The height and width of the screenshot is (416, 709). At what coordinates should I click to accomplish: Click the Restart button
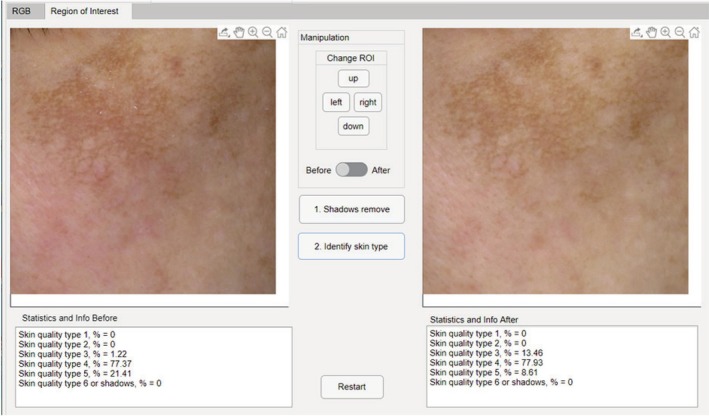[352, 387]
